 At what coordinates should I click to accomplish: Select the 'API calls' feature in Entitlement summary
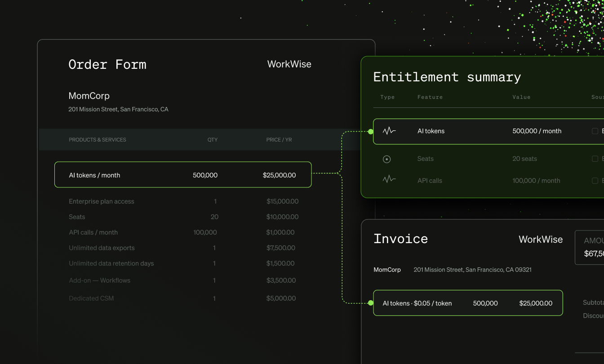click(430, 181)
